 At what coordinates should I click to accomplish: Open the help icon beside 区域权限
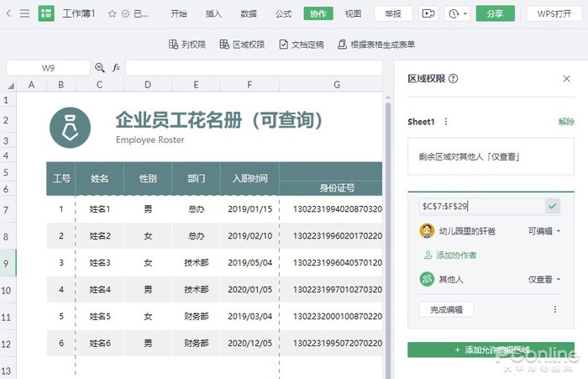(x=454, y=78)
